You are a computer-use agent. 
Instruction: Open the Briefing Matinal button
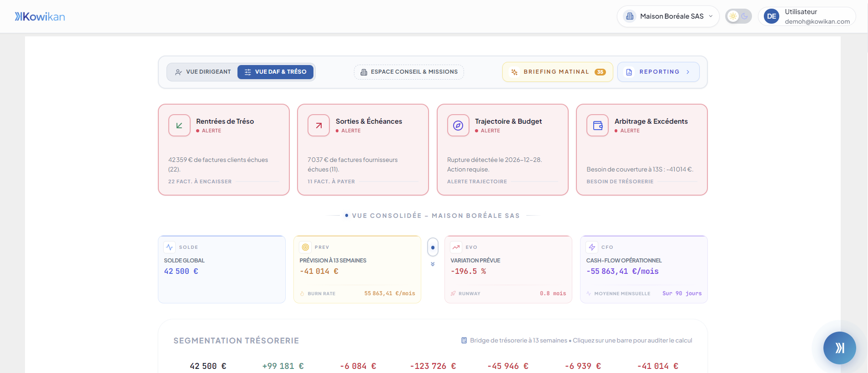pos(557,72)
